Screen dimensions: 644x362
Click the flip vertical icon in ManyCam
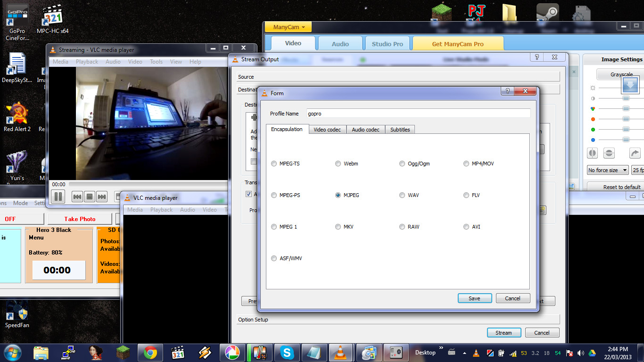[x=609, y=153]
